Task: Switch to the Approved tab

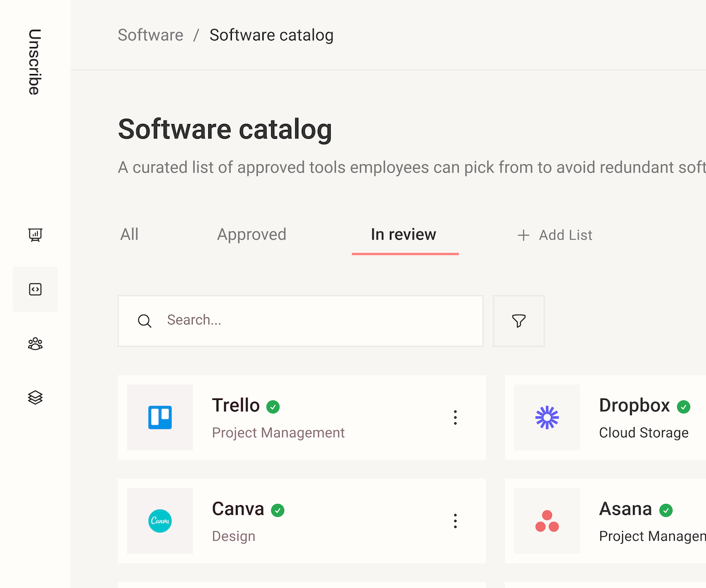Action: [252, 235]
